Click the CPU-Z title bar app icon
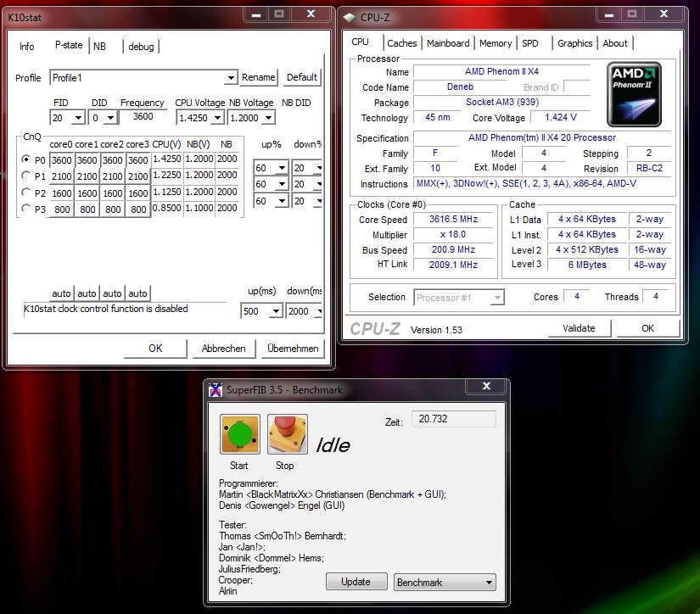The height and width of the screenshot is (614, 700). point(349,18)
